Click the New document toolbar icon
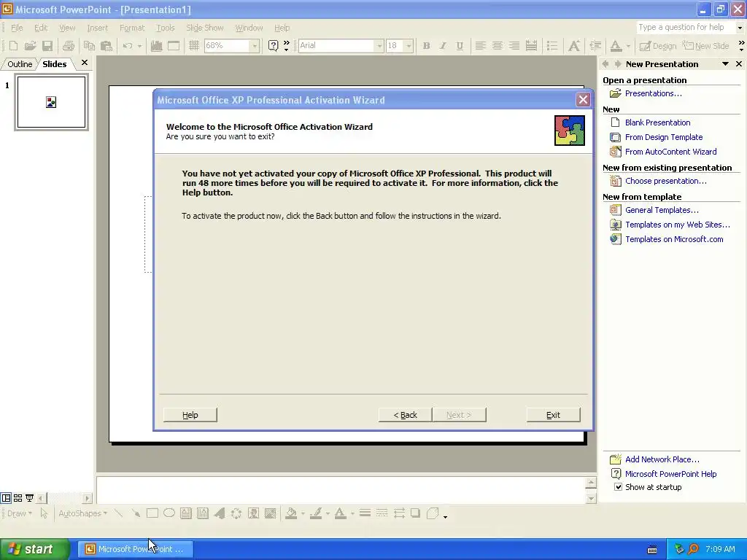Viewport: 747px width, 560px height. [x=13, y=46]
